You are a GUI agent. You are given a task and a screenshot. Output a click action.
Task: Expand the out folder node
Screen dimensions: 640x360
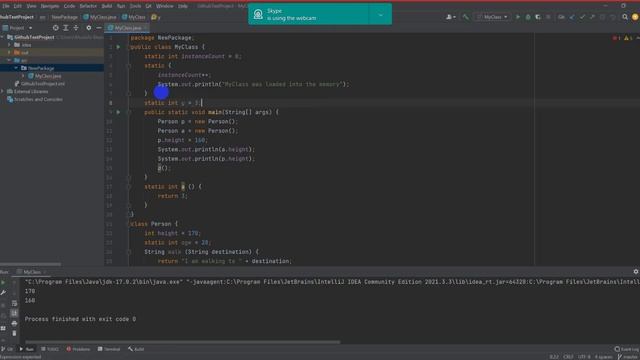click(9, 53)
